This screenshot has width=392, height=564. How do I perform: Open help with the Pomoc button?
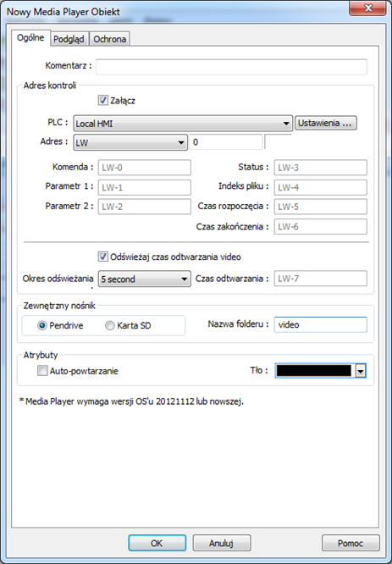351,543
